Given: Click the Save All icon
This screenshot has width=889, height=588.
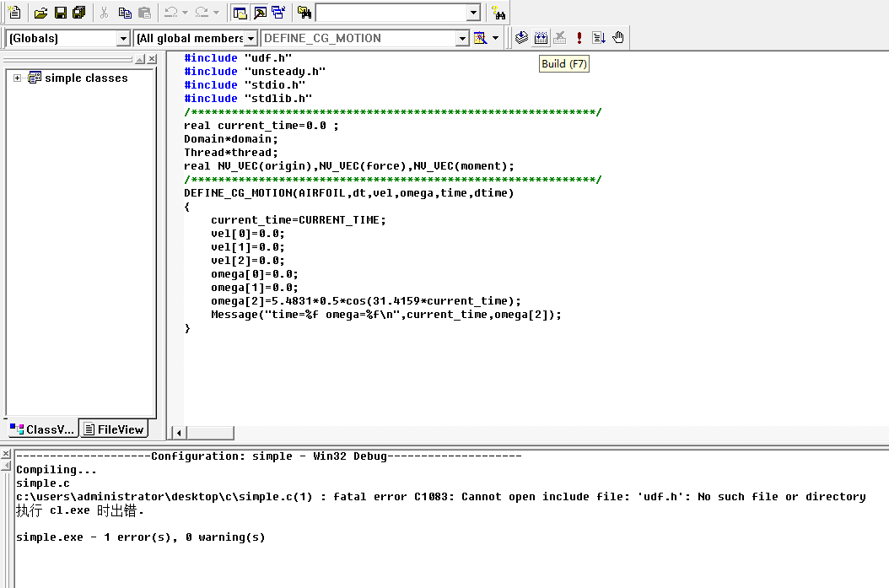Looking at the screenshot, I should 79,13.
